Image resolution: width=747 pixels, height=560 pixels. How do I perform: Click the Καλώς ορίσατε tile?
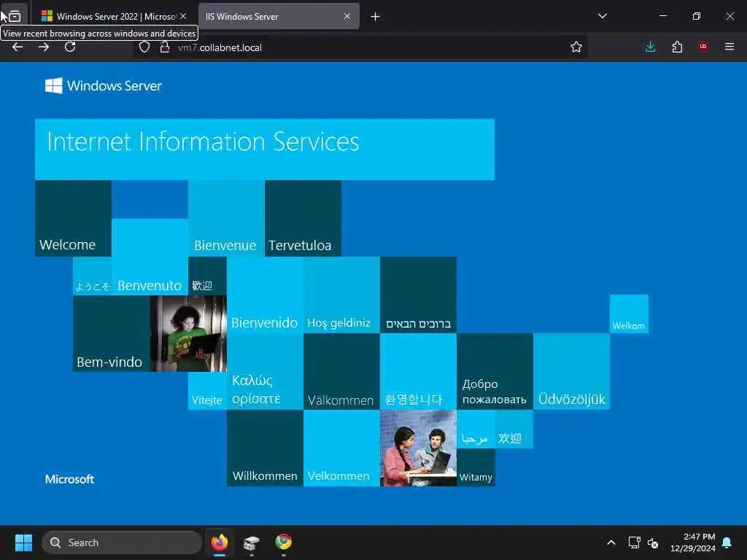point(265,371)
